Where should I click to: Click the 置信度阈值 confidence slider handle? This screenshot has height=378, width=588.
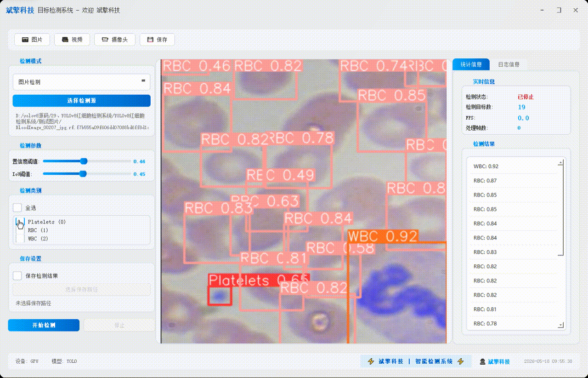tap(84, 161)
